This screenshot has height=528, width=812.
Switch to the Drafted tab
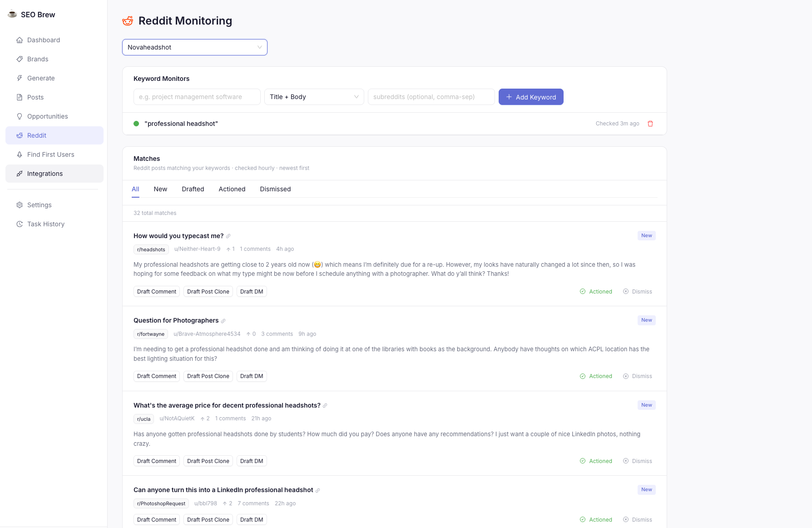point(193,189)
